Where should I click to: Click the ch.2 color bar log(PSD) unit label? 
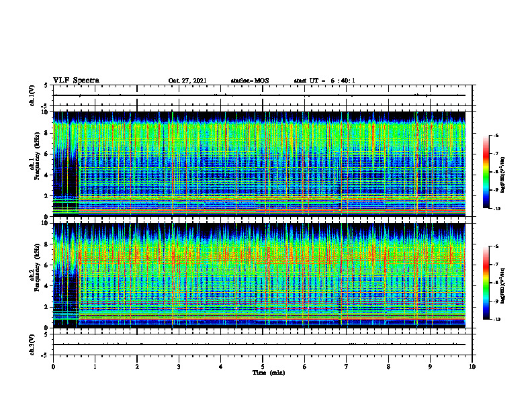(503, 285)
